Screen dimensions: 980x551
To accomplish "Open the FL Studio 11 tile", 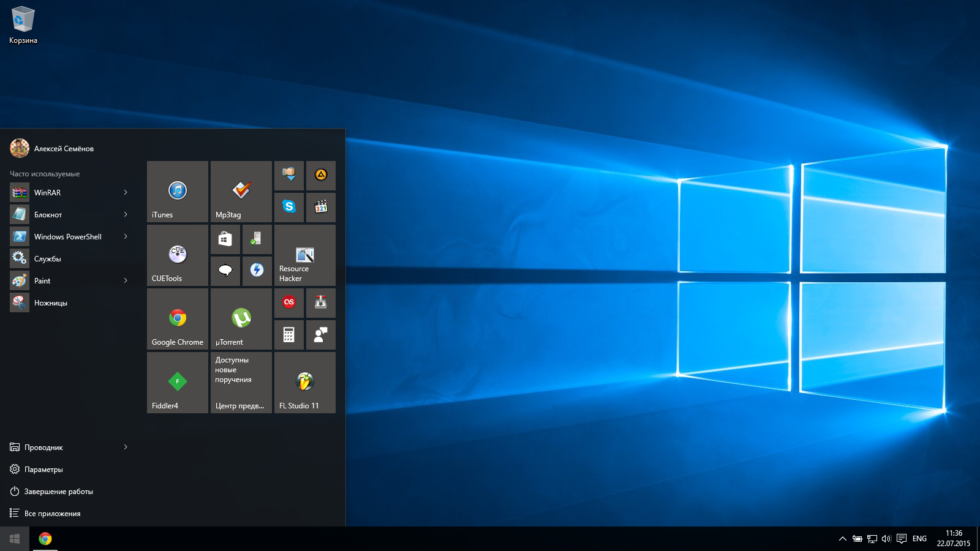I will (305, 383).
